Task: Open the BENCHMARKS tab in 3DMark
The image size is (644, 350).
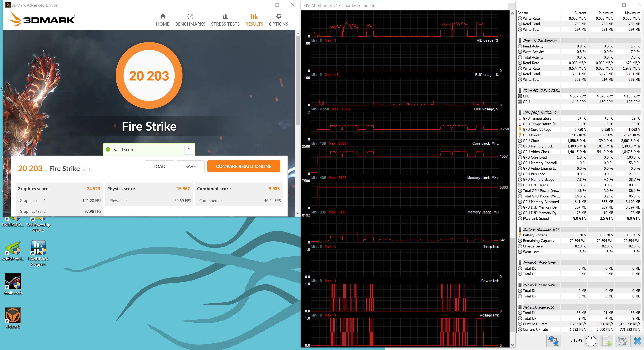Action: 190,20
